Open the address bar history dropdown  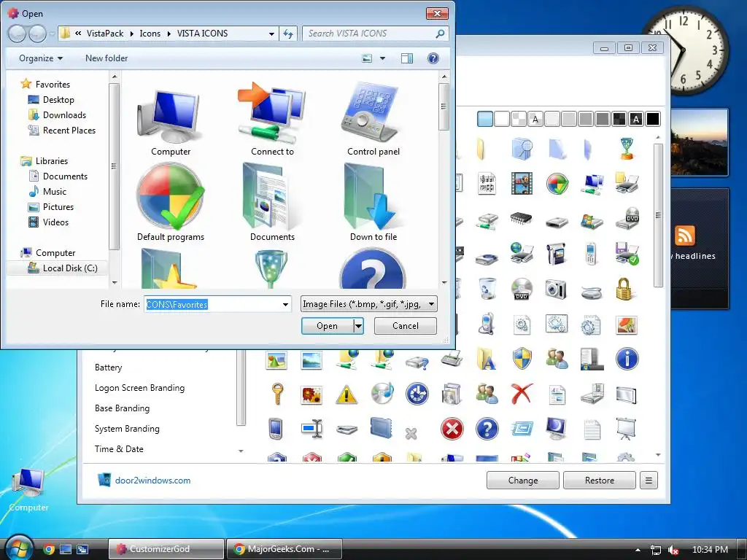point(271,34)
